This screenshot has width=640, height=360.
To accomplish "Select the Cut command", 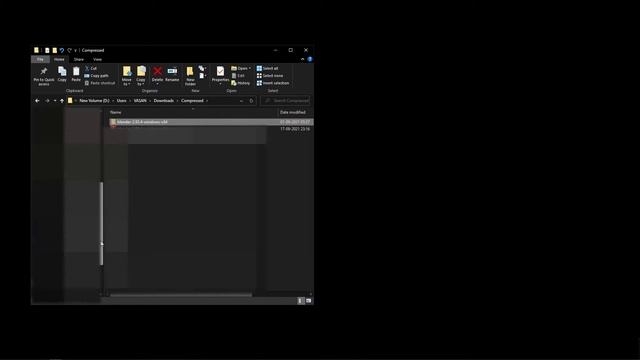I will [x=91, y=68].
